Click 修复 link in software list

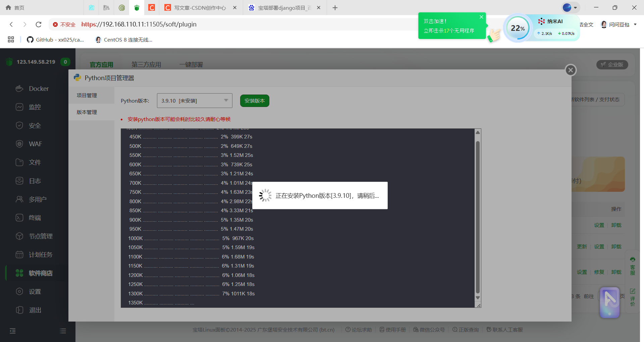point(599,272)
